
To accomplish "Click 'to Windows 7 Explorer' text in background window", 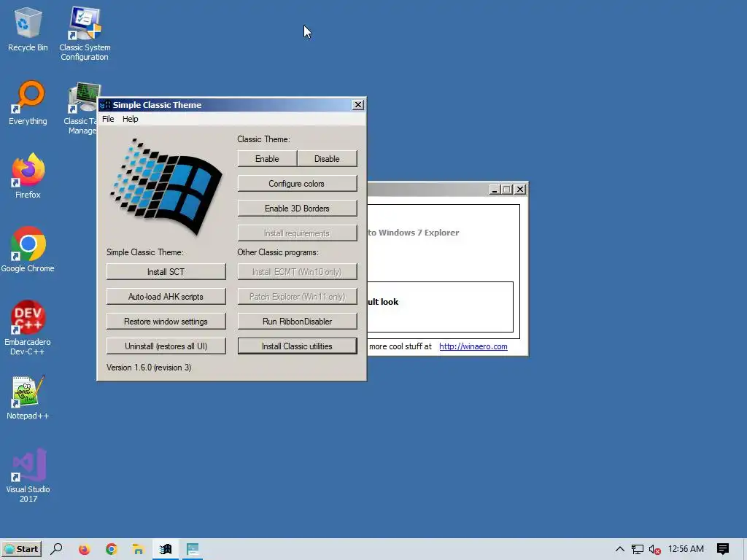I will (414, 233).
